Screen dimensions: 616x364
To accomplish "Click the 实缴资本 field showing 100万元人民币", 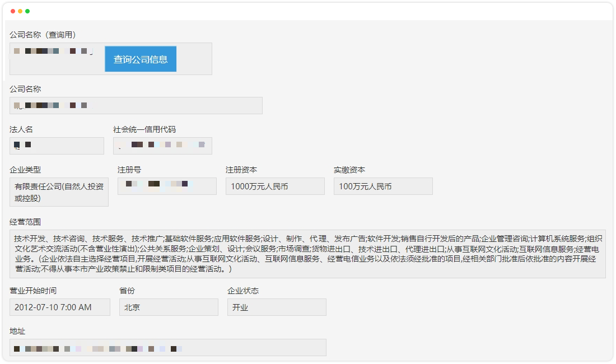I will click(x=383, y=186).
